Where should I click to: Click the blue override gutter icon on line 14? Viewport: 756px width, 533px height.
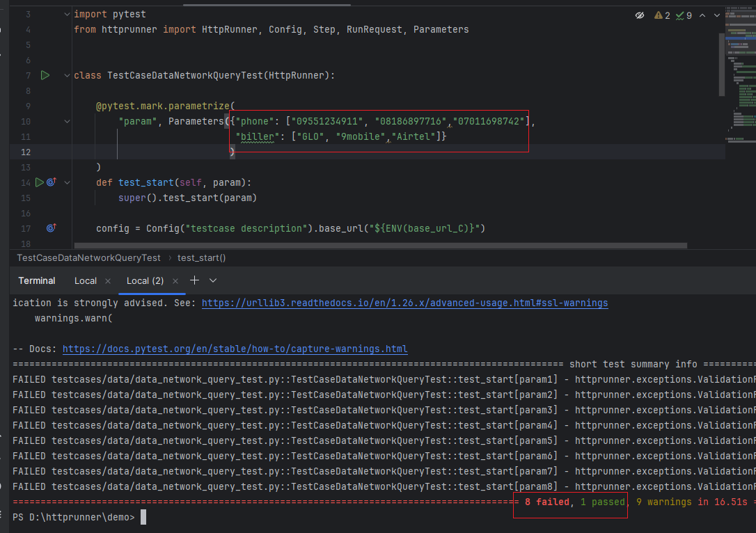click(x=49, y=182)
